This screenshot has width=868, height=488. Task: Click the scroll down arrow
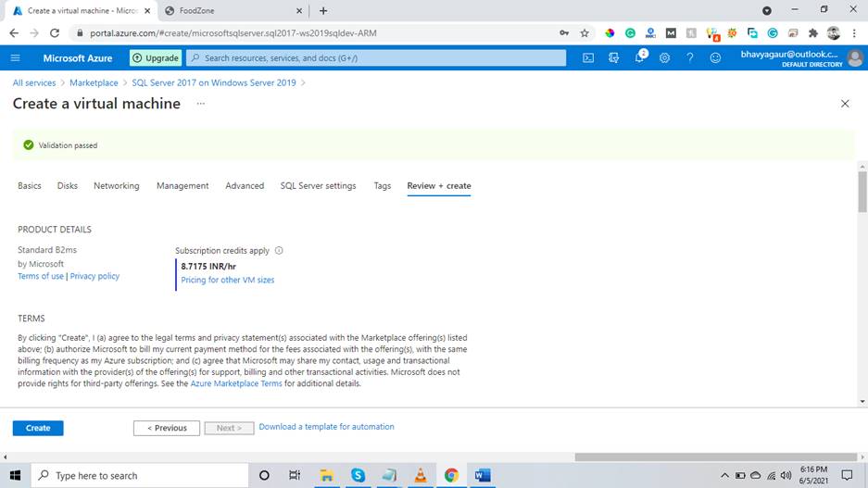[x=862, y=401]
